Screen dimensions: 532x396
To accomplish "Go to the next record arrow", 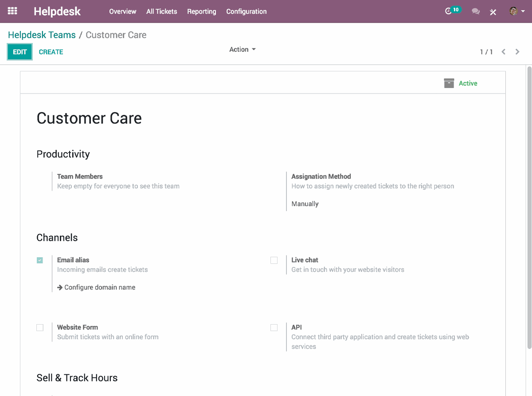I will pos(517,52).
